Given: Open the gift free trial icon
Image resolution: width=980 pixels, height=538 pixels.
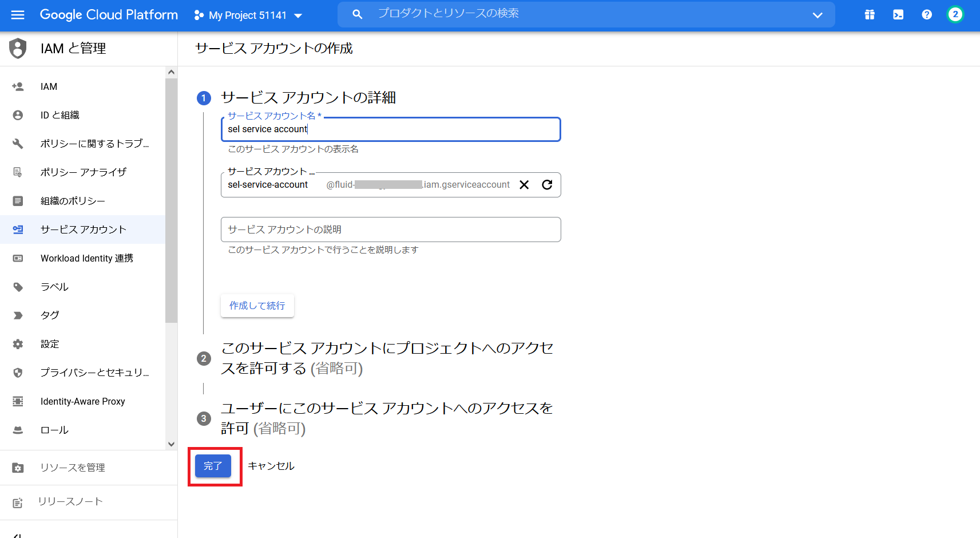Looking at the screenshot, I should 870,15.
